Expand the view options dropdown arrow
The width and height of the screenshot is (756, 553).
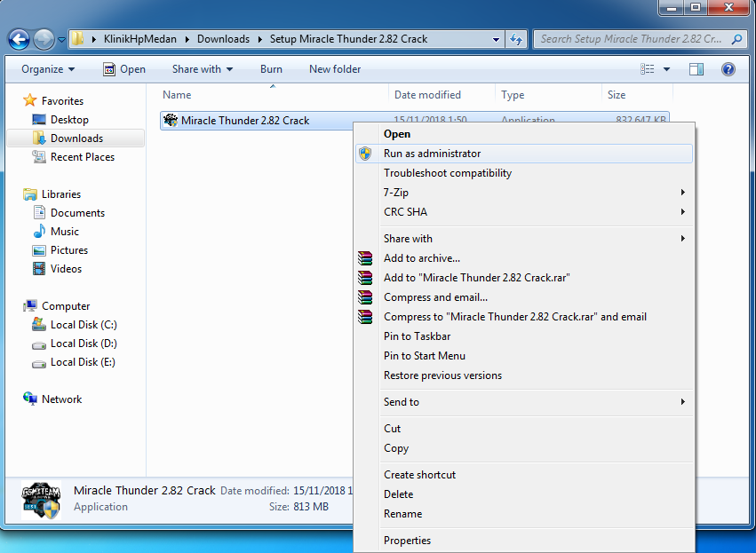tap(666, 69)
